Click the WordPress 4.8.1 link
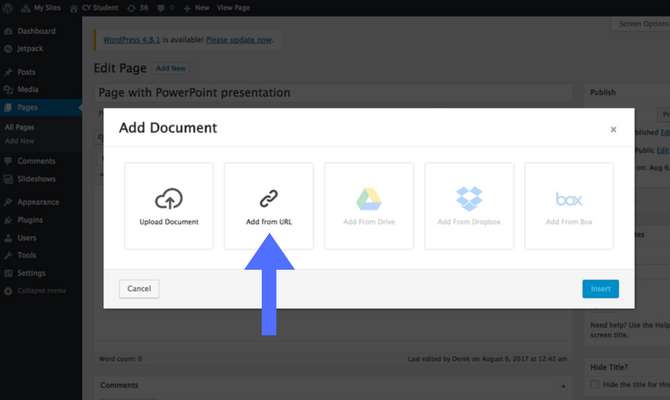This screenshot has height=400, width=670. point(132,40)
